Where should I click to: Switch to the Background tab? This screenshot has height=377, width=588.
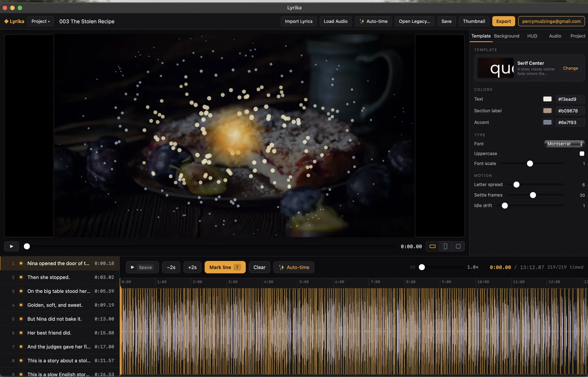coord(506,36)
